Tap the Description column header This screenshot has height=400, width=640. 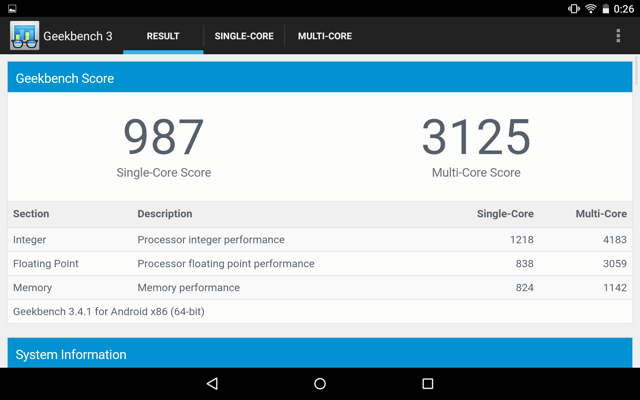pyautogui.click(x=165, y=214)
